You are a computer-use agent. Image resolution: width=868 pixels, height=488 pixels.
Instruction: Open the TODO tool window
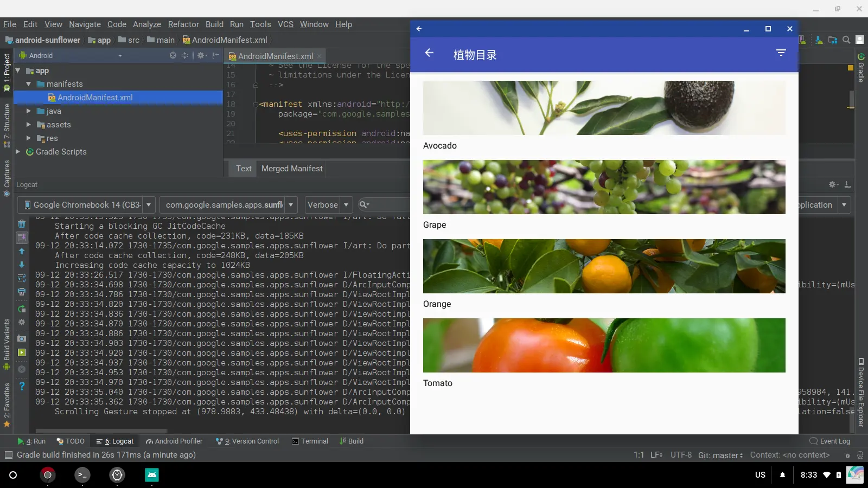pos(71,441)
